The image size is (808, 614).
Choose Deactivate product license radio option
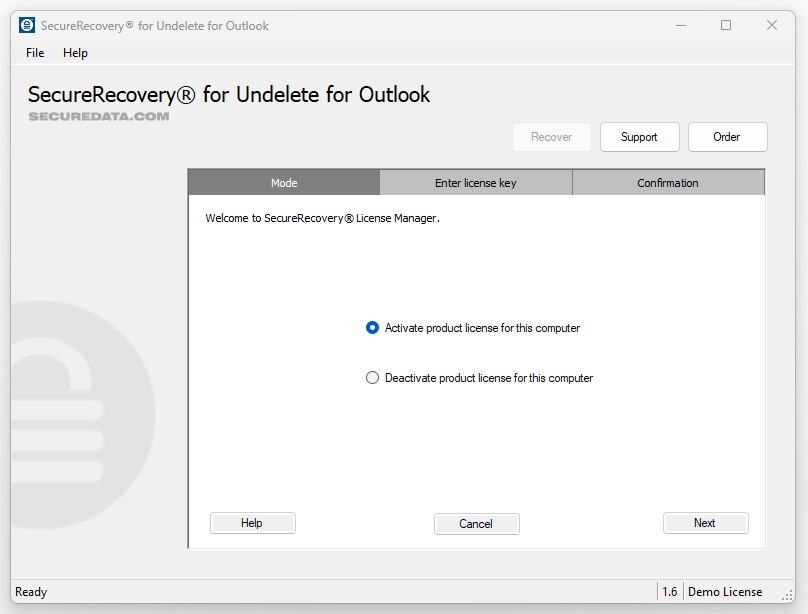(x=373, y=378)
